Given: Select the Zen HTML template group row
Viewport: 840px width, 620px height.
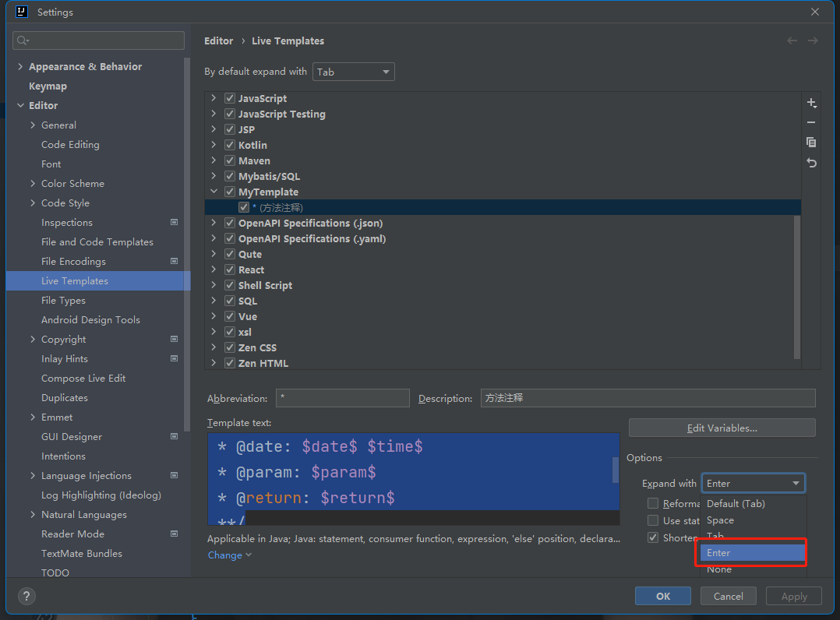Looking at the screenshot, I should [x=503, y=363].
